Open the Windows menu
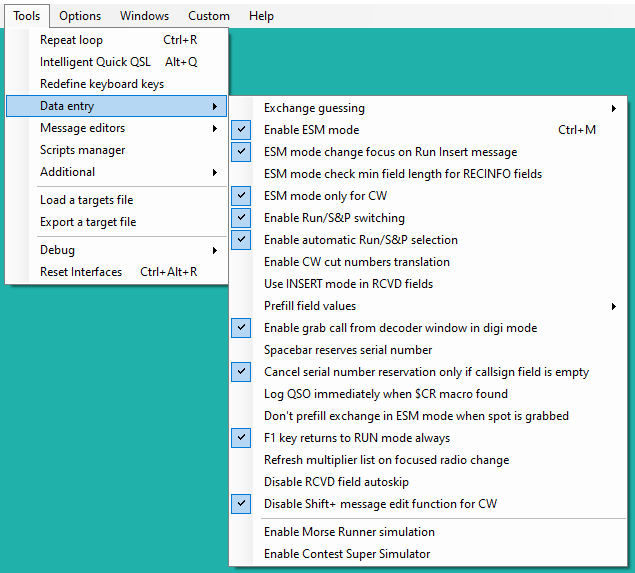 (x=144, y=16)
